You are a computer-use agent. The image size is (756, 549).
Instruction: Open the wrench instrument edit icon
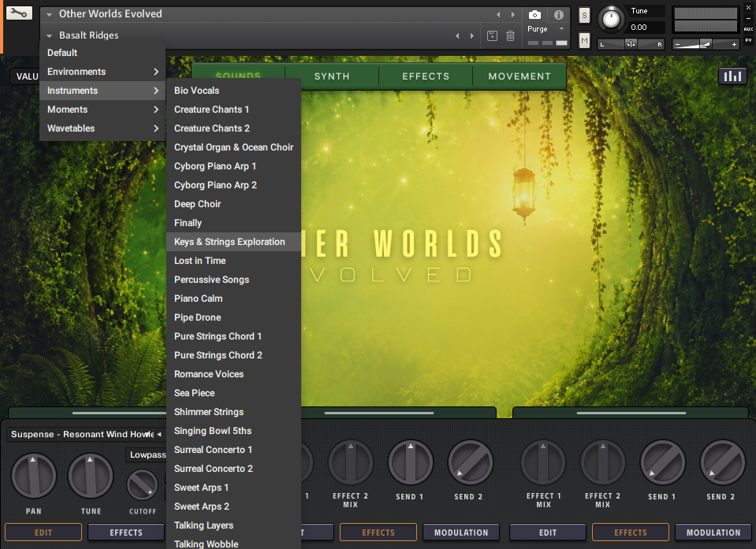coord(19,13)
